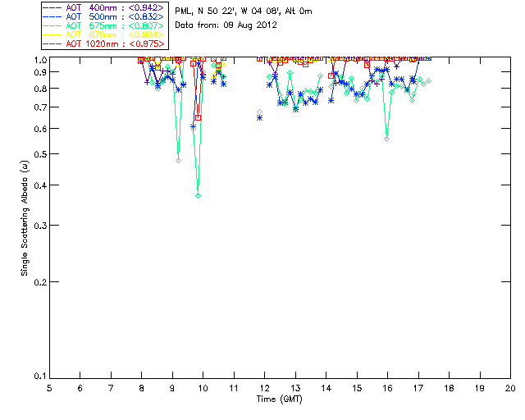Screen dimensions: 525x420
Task: Click the green diamond at 0.48 near hour 9
Action: click(x=179, y=161)
